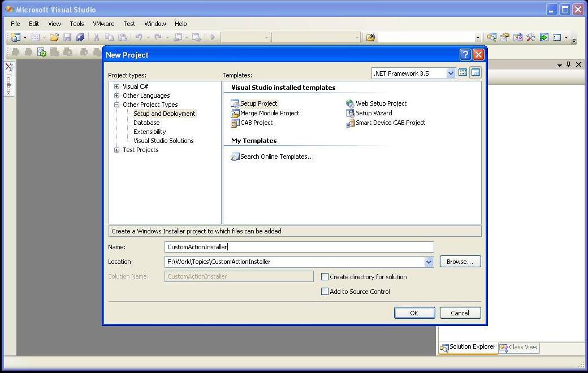Switch templates to small icons list view

(475, 73)
